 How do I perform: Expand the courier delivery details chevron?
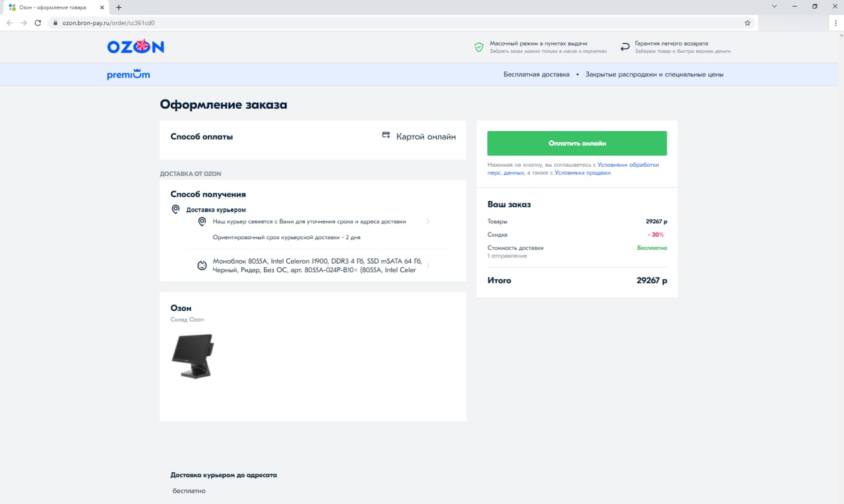click(428, 221)
